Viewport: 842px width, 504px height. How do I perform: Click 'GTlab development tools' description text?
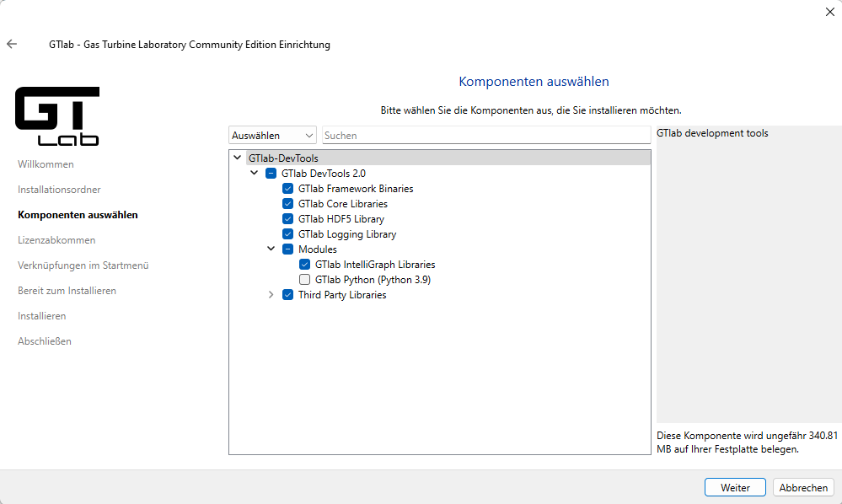tap(712, 133)
